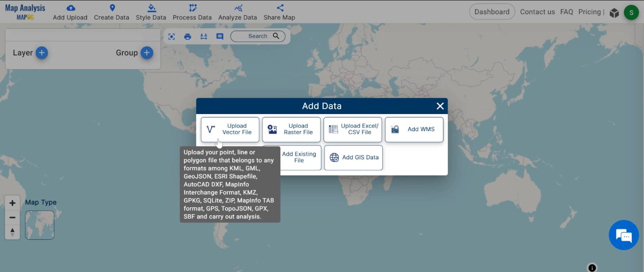Open the Contact us link
The image size is (644, 272).
[537, 12]
